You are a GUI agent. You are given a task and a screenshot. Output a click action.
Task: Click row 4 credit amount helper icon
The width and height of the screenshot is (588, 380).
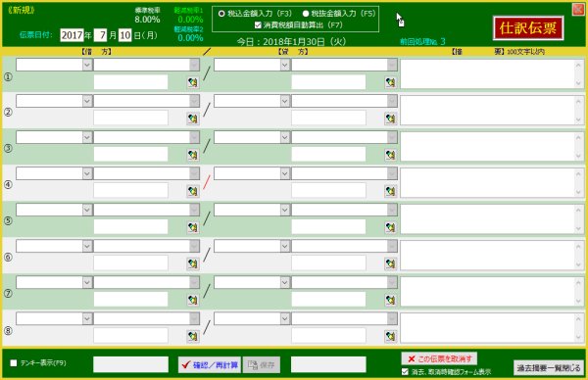(x=390, y=191)
